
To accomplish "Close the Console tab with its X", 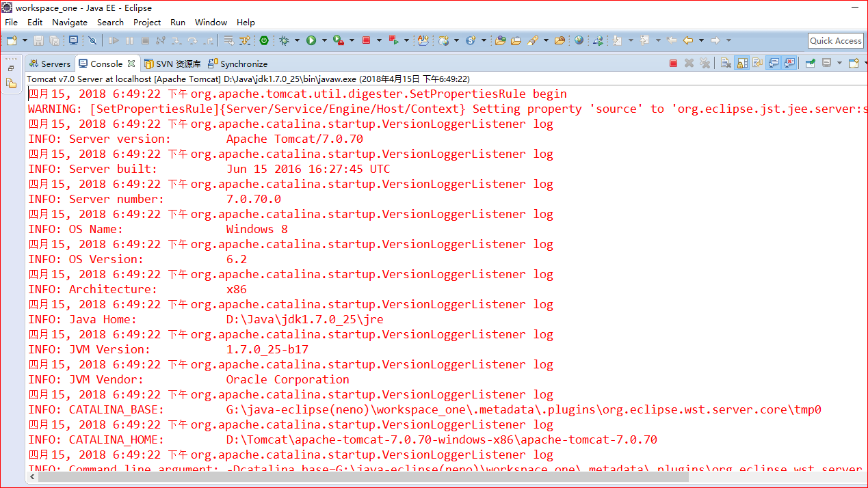I will [x=131, y=64].
